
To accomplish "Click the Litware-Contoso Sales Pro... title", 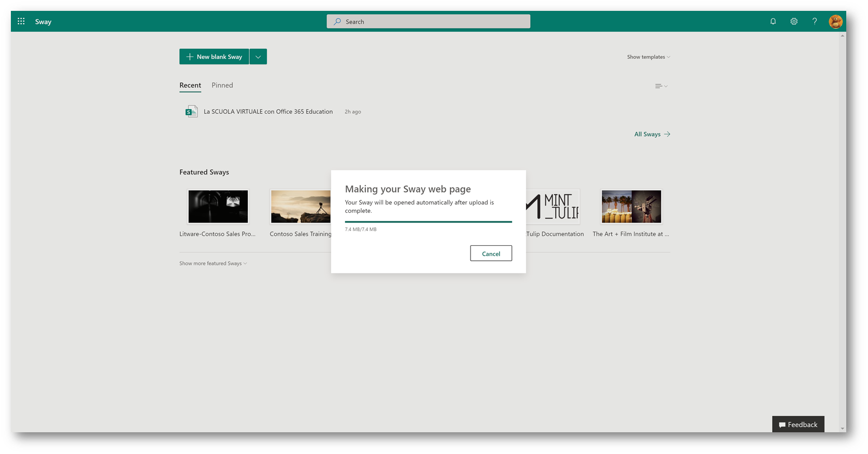I will (217, 234).
